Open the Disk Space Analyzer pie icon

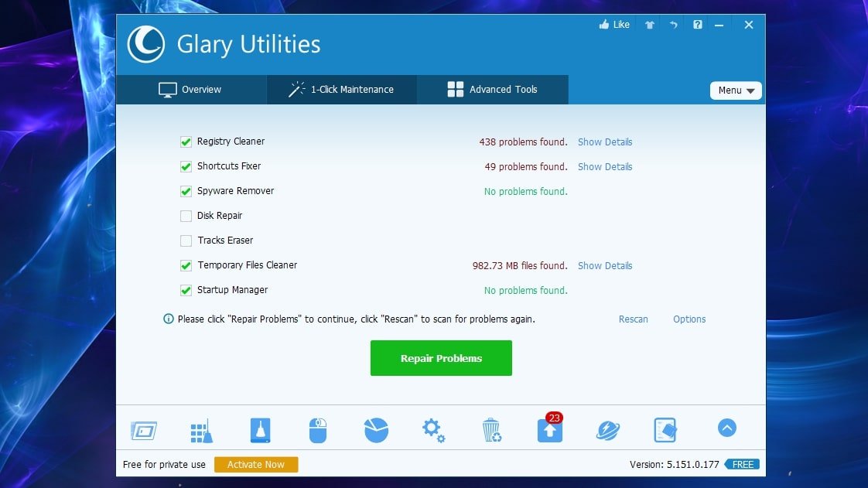pos(377,431)
